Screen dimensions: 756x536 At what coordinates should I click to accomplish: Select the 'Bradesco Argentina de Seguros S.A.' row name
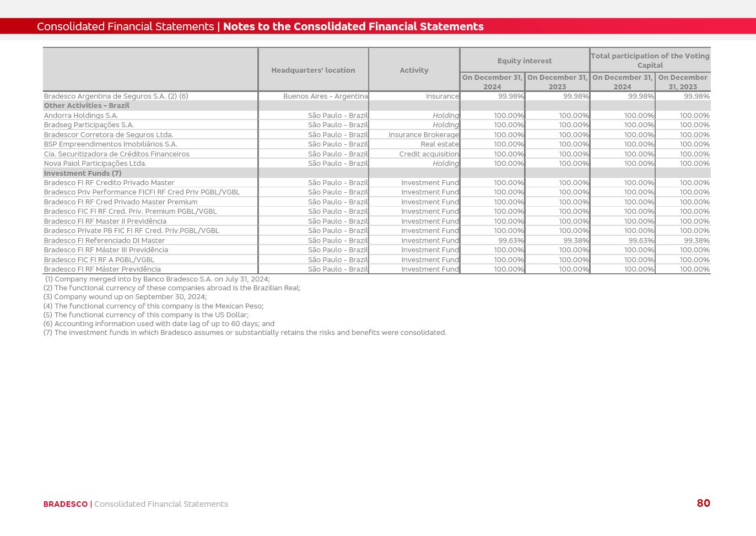point(116,96)
